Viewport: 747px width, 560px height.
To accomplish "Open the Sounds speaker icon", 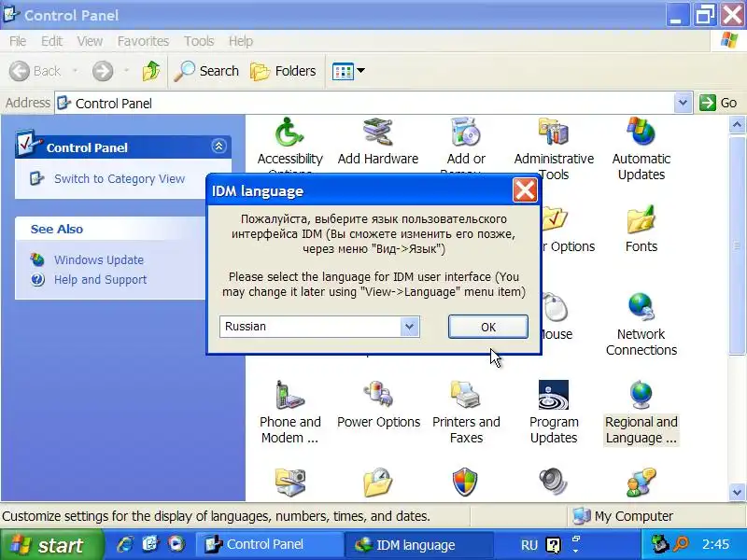I will tap(553, 483).
